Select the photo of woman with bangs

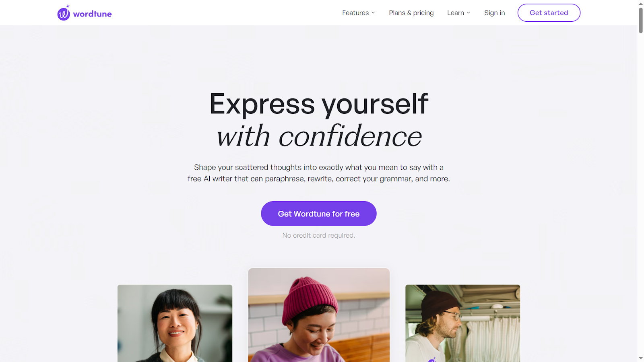point(175,323)
